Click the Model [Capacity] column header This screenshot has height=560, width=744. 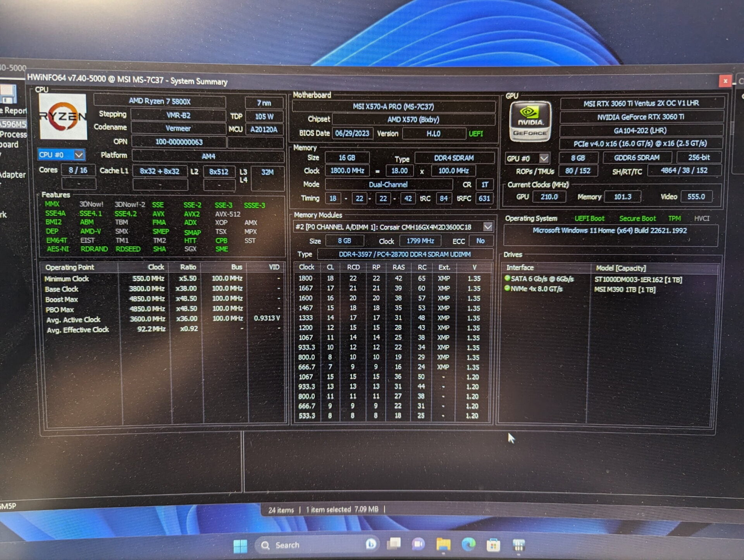(655, 268)
